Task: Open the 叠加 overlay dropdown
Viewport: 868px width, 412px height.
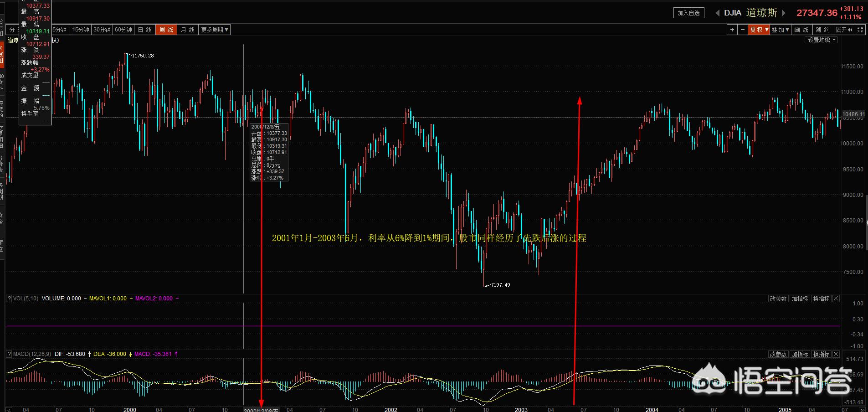Action: coord(781,30)
